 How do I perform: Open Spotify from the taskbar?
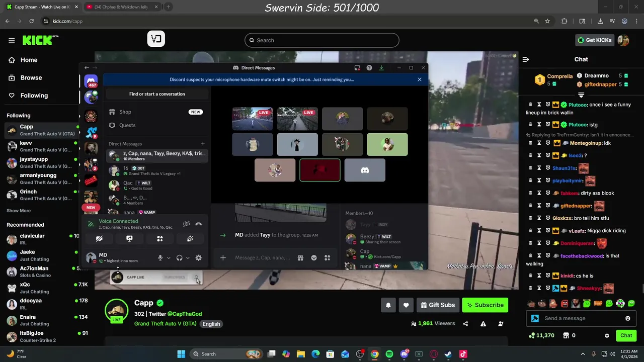[389, 354]
